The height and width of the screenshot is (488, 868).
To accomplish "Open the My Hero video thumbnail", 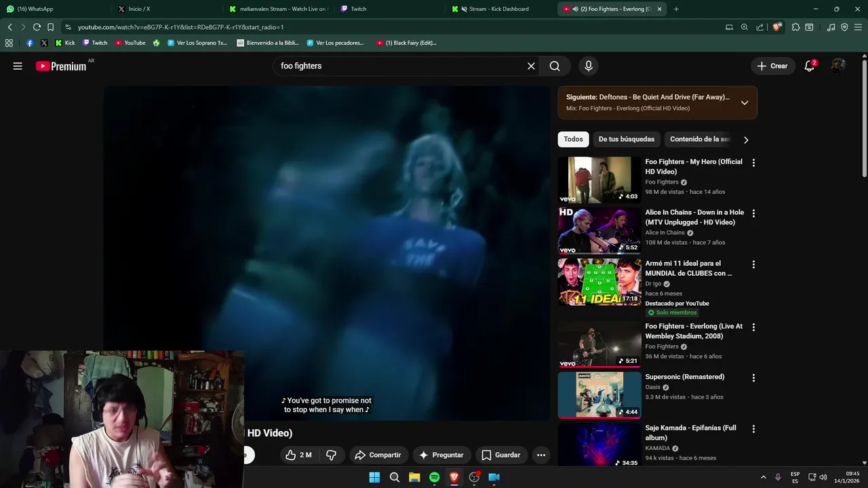I will 599,180.
